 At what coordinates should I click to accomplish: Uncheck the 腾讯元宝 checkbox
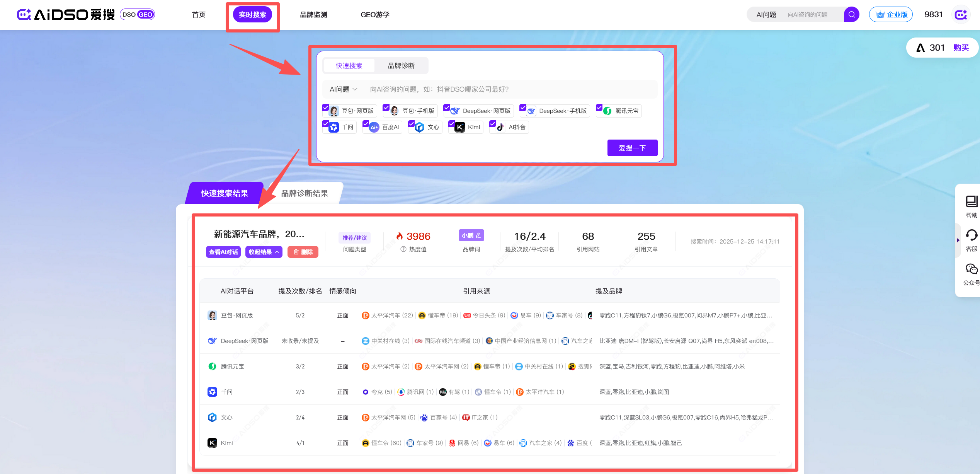tap(599, 107)
